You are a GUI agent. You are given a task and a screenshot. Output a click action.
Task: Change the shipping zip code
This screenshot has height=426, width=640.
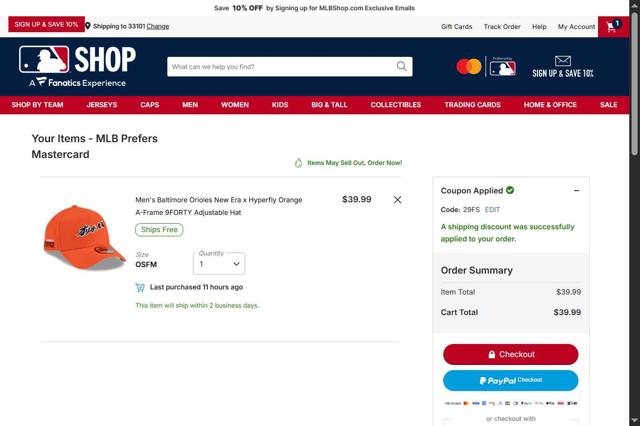point(158,26)
